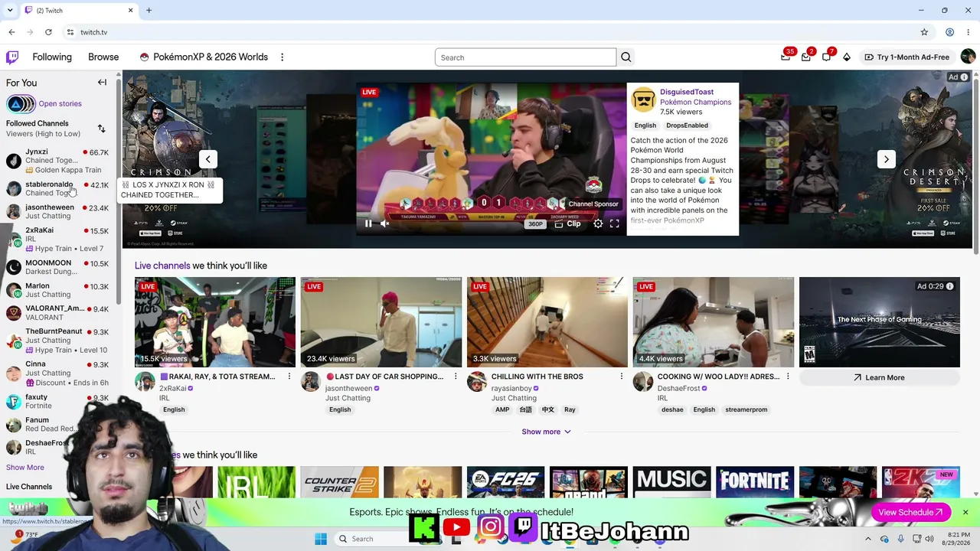This screenshot has width=980, height=551.
Task: Select the AMP tag on rayasianboy stream
Action: pyautogui.click(x=502, y=409)
